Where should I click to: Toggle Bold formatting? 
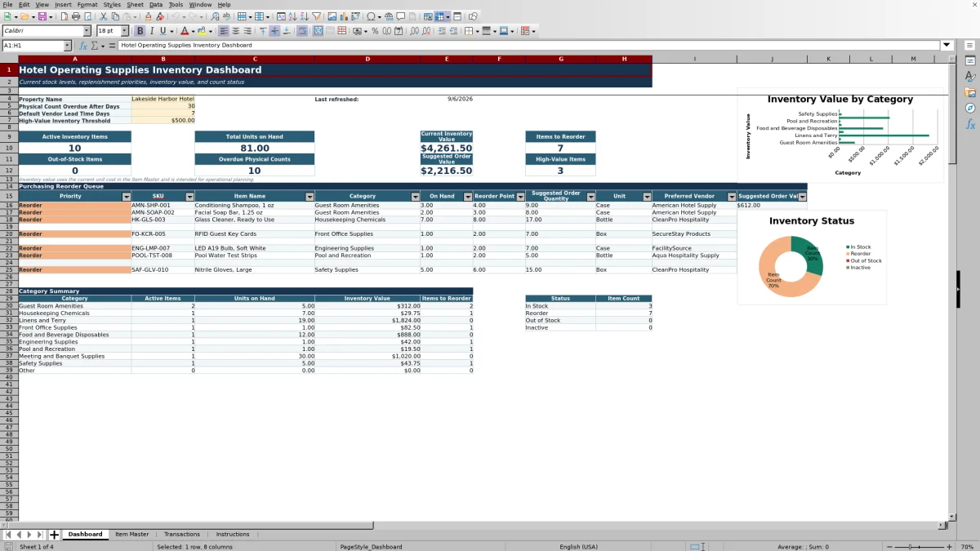(x=140, y=31)
